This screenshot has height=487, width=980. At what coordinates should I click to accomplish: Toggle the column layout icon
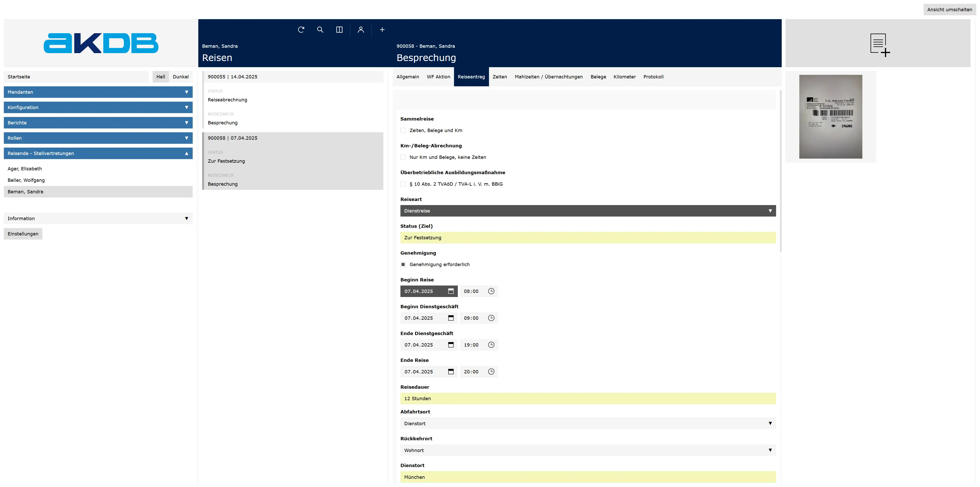(339, 30)
